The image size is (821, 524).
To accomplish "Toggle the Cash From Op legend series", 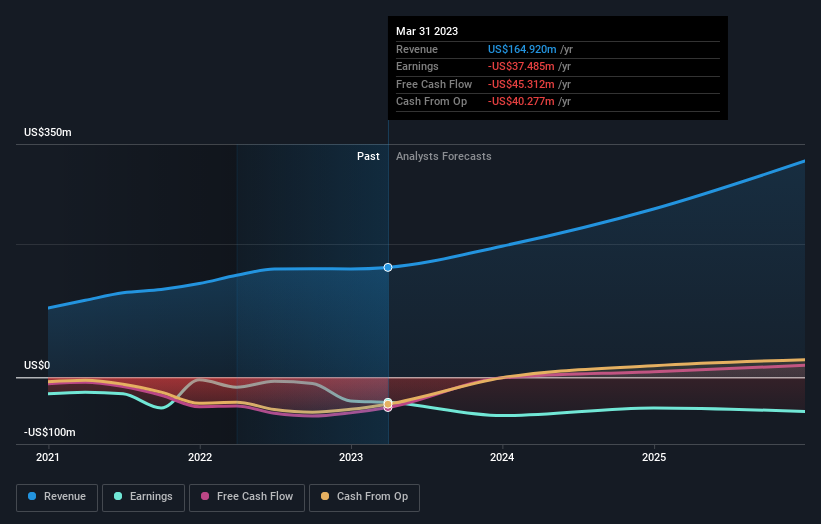I will click(x=364, y=497).
